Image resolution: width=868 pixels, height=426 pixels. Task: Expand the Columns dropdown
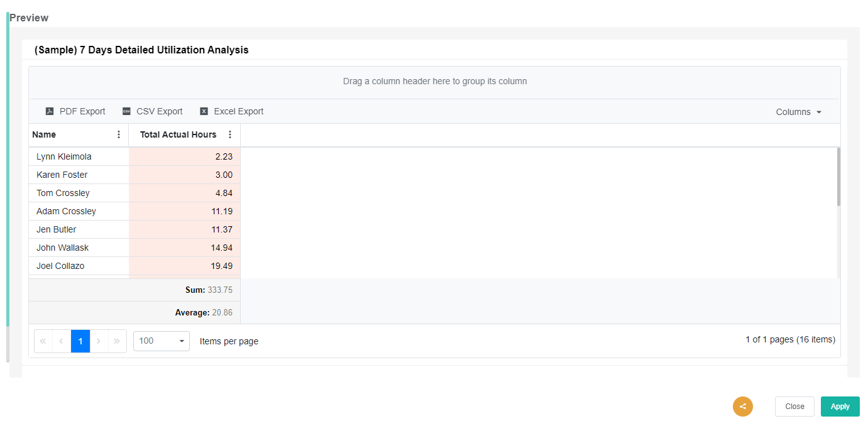(x=799, y=112)
